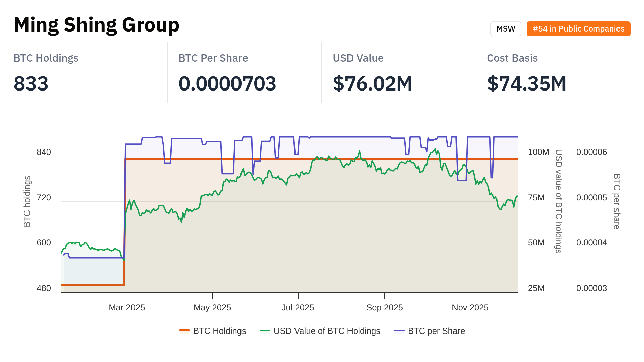Screen dimensions: 644x362
Task: Toggle USD Value of BTC Holdings legend
Action: [x=327, y=331]
